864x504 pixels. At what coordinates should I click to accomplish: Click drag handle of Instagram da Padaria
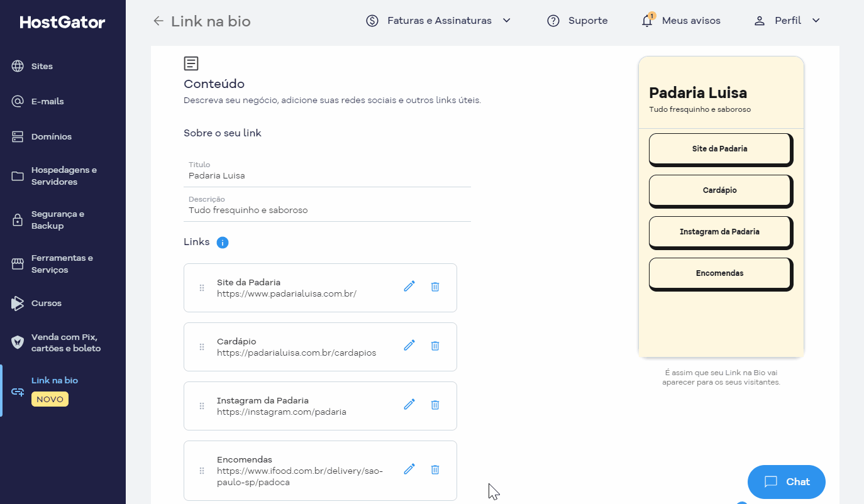pos(202,406)
